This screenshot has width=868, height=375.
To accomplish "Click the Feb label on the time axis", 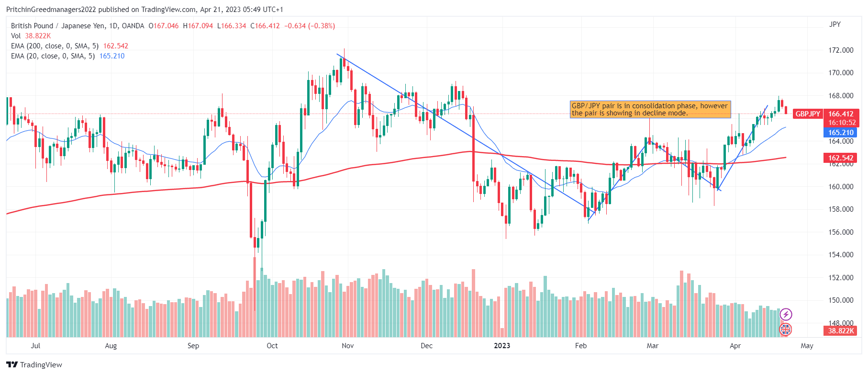I will [581, 346].
